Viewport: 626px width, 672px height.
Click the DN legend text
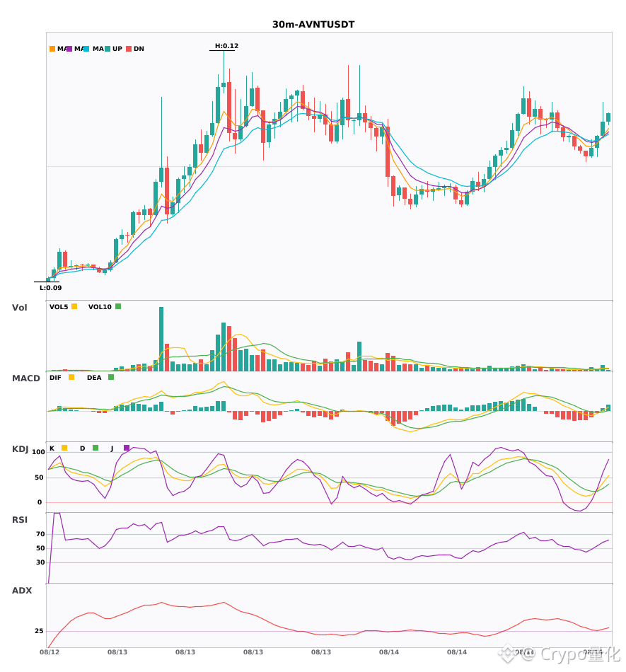[139, 49]
